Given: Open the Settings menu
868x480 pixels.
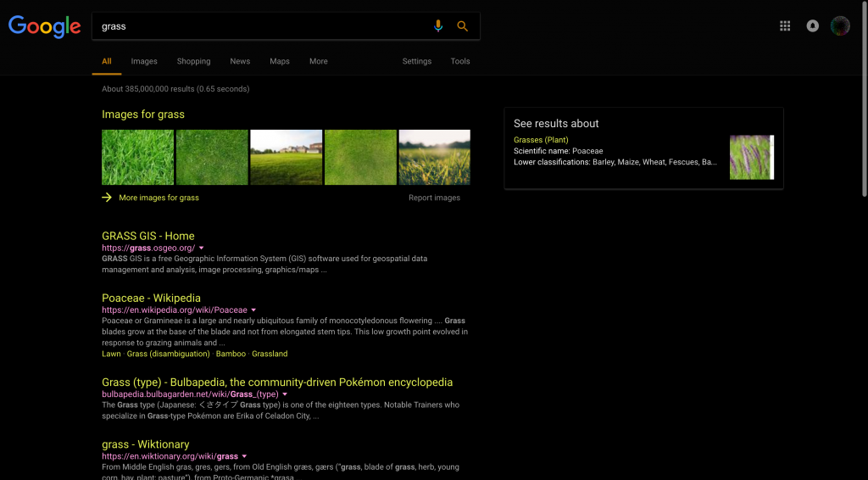Looking at the screenshot, I should pos(417,61).
